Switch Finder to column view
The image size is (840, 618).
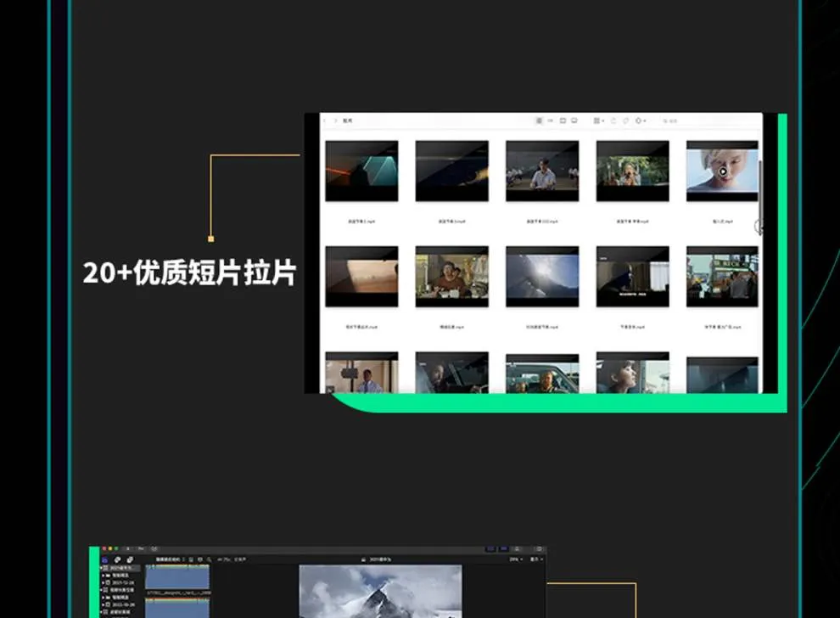point(563,121)
